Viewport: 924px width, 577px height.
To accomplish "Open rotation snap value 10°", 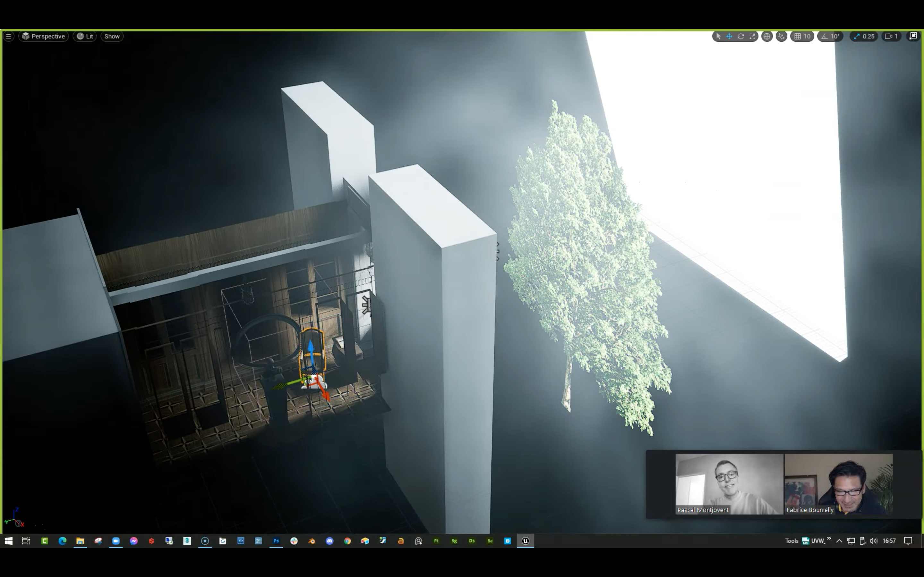I will 835,36.
